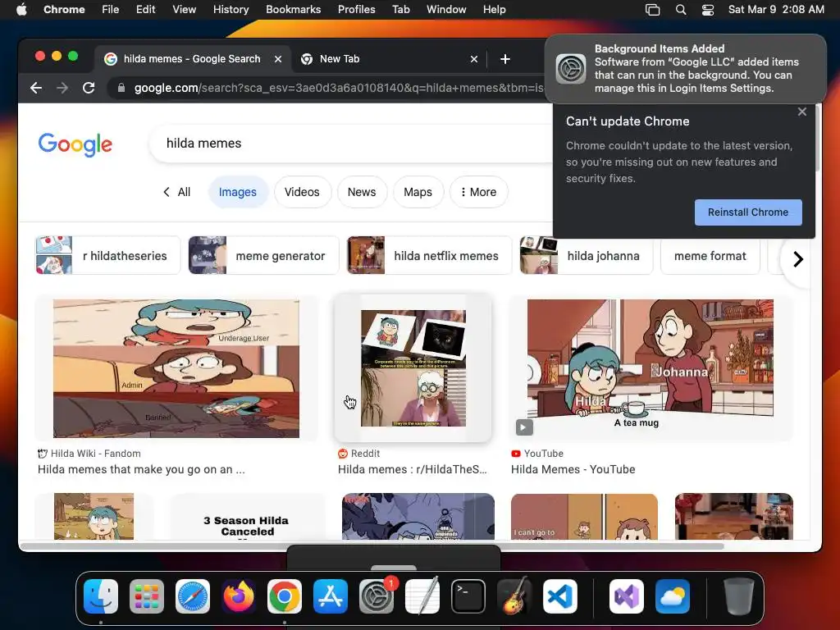Screen dimensions: 840x630
Task: Launch GarageBand from the dock
Action: pyautogui.click(x=514, y=596)
